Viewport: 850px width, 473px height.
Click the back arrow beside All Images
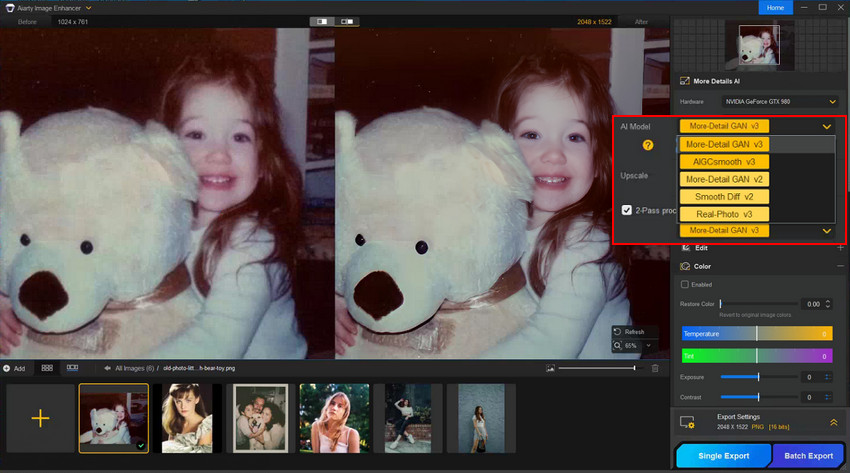coord(107,368)
